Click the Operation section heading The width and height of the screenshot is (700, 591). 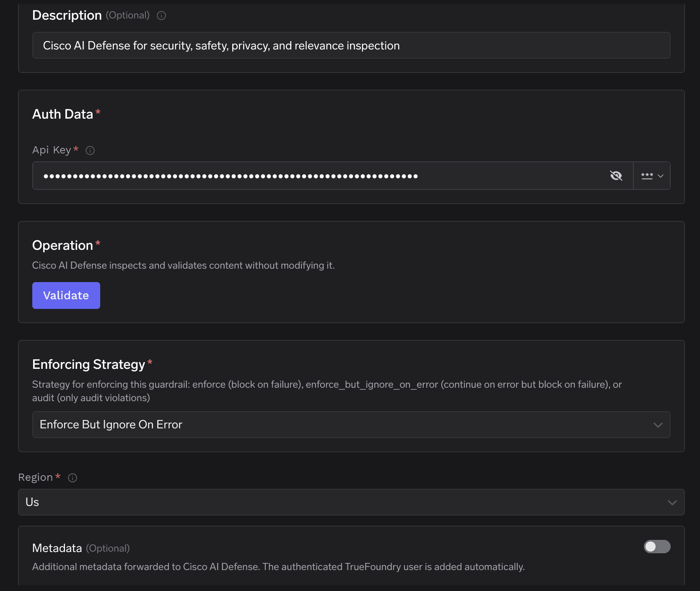[x=62, y=245]
